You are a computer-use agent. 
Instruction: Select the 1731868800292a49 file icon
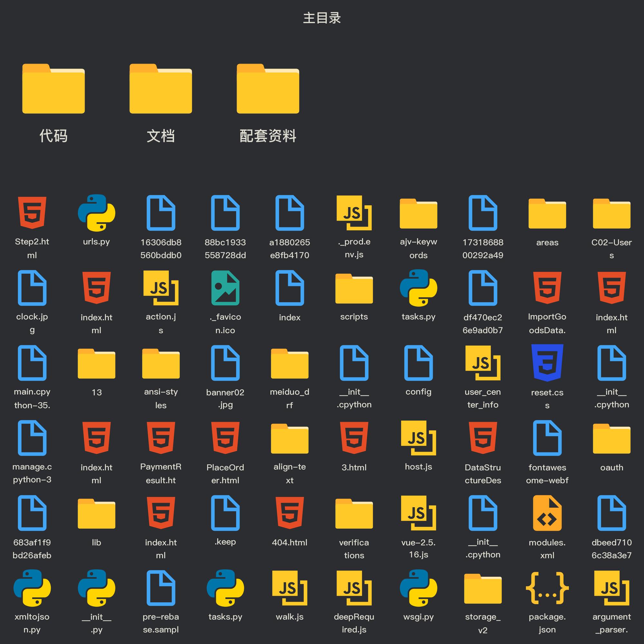coord(483,213)
